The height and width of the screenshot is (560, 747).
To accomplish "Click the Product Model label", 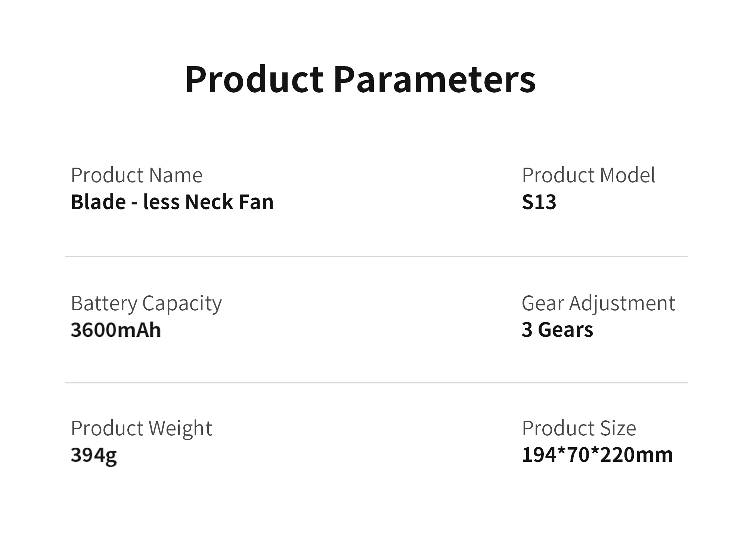I will (588, 175).
